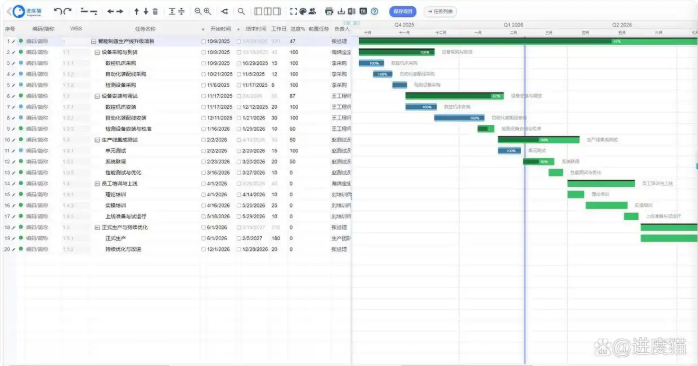Viewport: 698px width, 366px height.
Task: Collapse the row 1 top-level task group
Action: 93,41
